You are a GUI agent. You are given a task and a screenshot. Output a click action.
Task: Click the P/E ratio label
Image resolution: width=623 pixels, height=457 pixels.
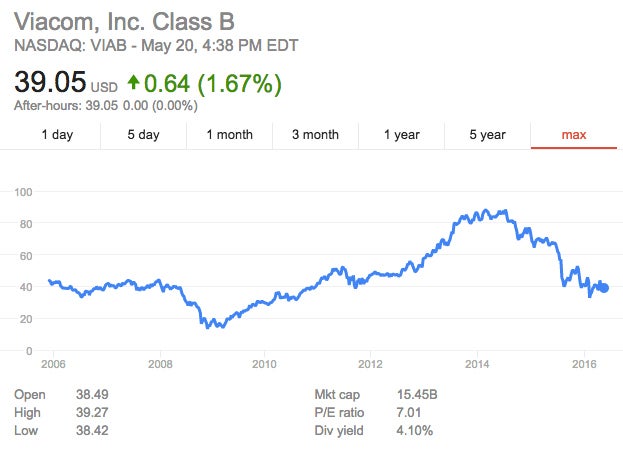(x=339, y=413)
